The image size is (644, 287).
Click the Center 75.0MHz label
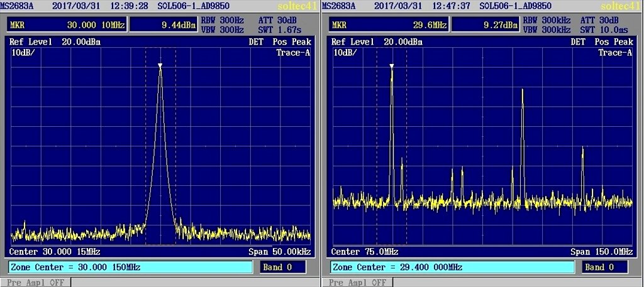[365, 251]
